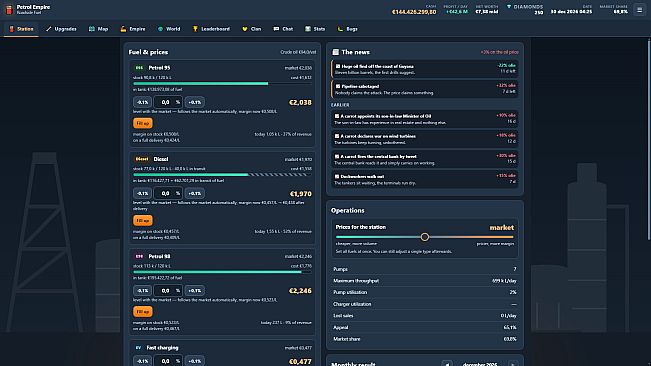The height and width of the screenshot is (366, 651).
Task: Open the hamburger menu in top-right corner
Action: pos(639,10)
